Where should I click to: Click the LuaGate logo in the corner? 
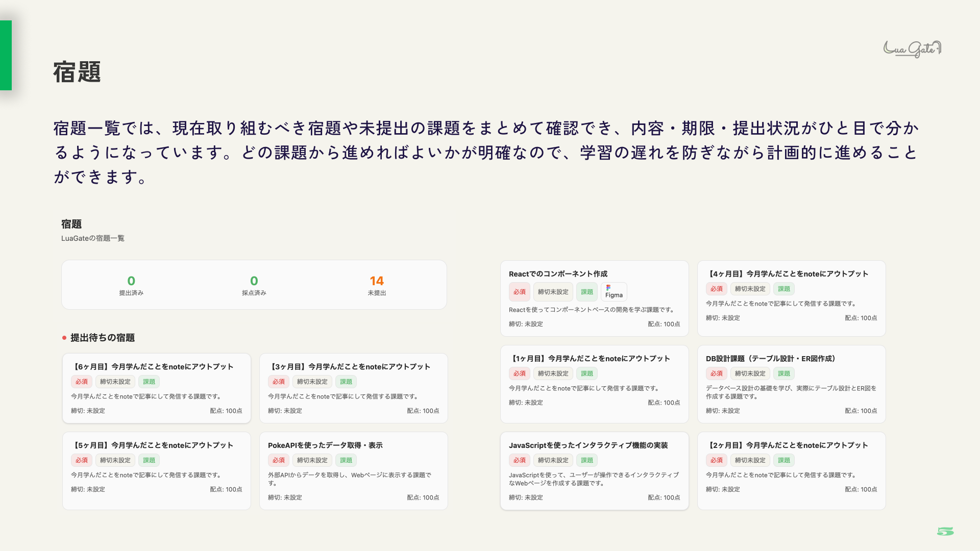pyautogui.click(x=912, y=49)
